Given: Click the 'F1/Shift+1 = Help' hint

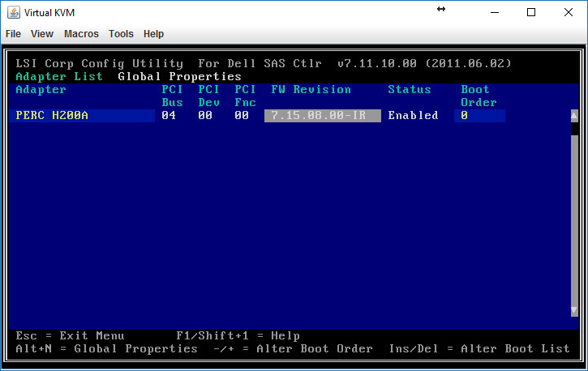Looking at the screenshot, I should click(x=238, y=335).
